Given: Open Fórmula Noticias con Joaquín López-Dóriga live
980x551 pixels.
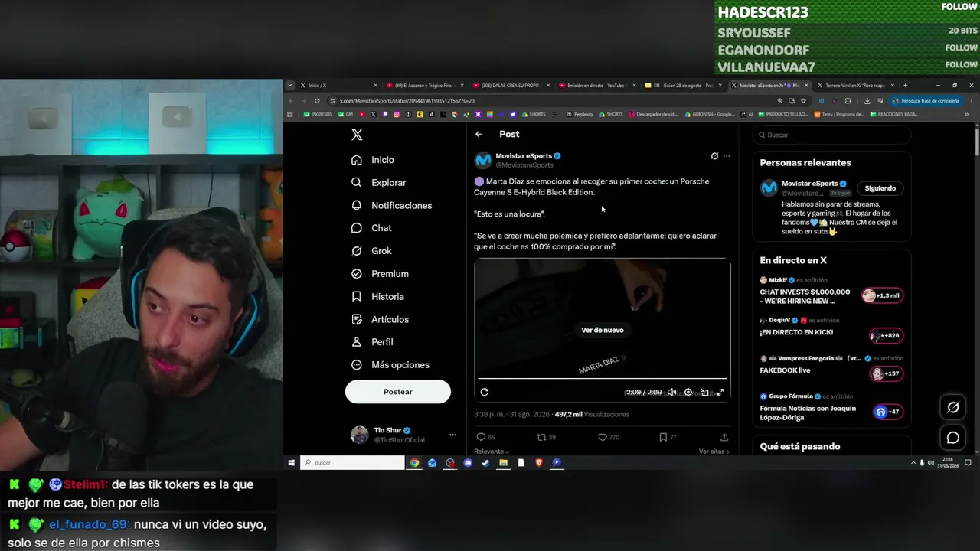Looking at the screenshot, I should point(808,412).
